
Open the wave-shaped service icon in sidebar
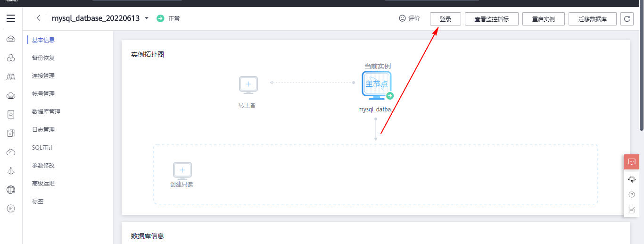click(11, 76)
